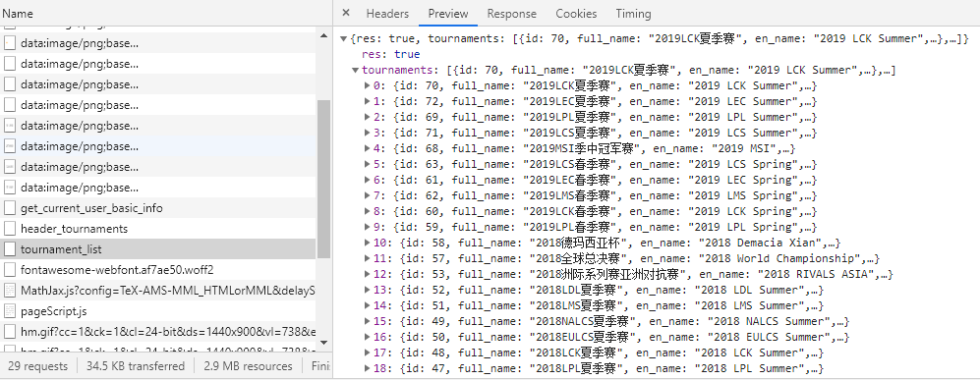
Task: Click file icon beside header_tournaments
Action: [x=10, y=229]
